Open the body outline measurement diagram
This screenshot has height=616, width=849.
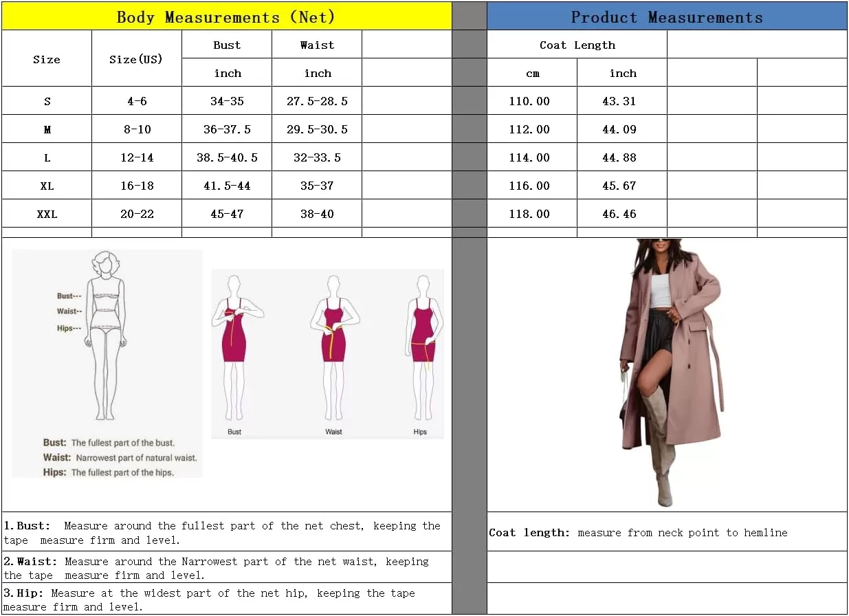click(107, 363)
